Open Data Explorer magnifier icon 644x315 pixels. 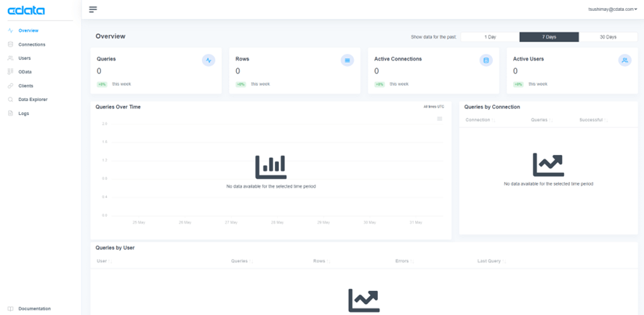(x=10, y=100)
